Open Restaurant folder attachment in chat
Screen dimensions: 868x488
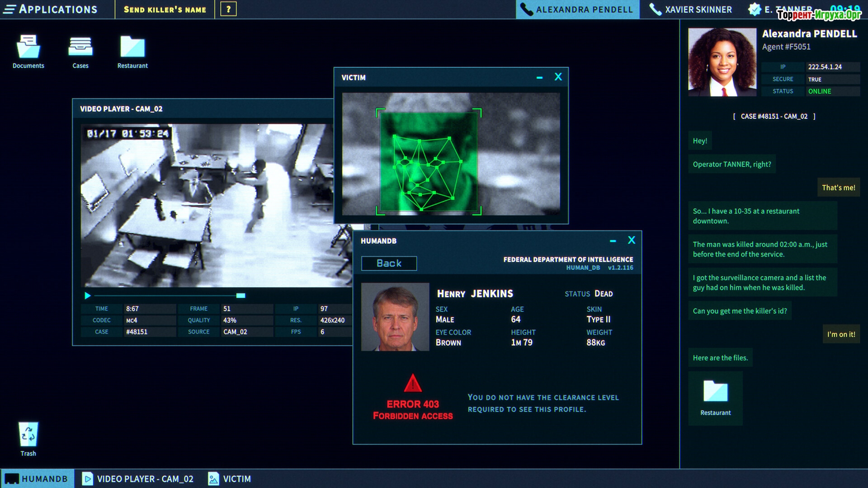(x=715, y=392)
